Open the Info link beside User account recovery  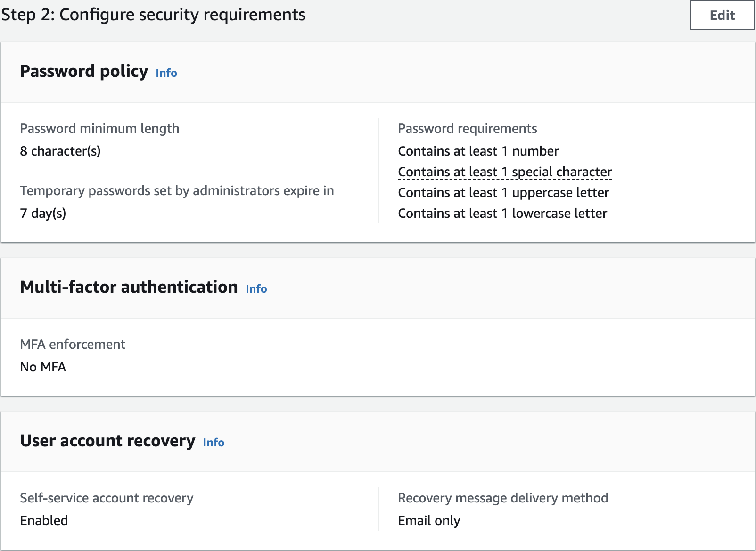coord(214,443)
